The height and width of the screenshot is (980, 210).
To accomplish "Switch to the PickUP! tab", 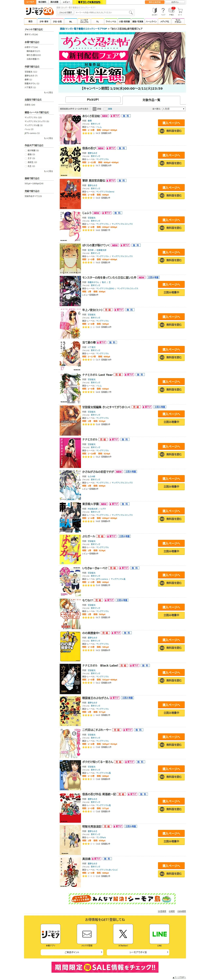I will point(93,100).
